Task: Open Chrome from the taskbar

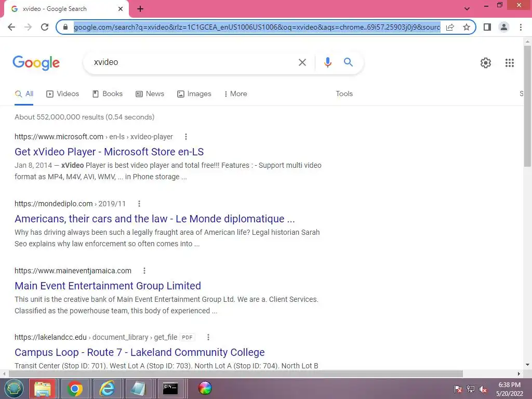Action: point(75,389)
